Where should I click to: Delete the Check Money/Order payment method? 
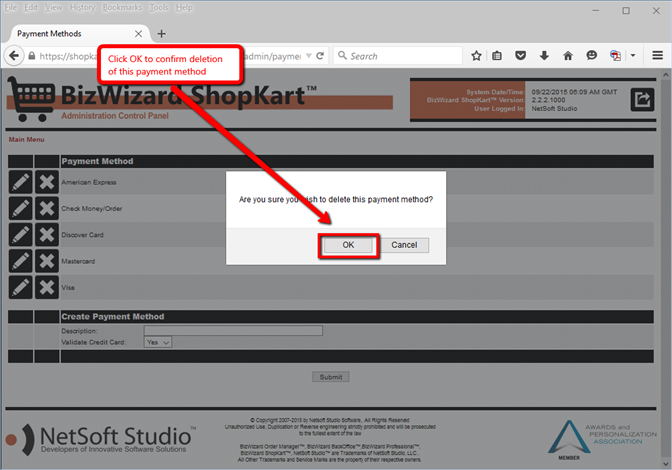tap(47, 209)
